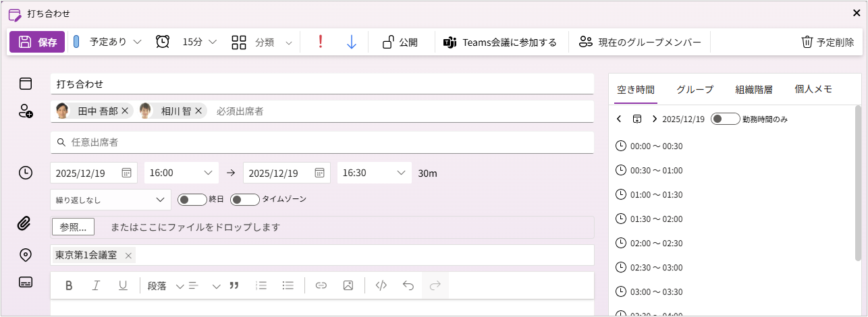Click the clock icon beside dates
This screenshot has height=317, width=868.
click(26, 173)
